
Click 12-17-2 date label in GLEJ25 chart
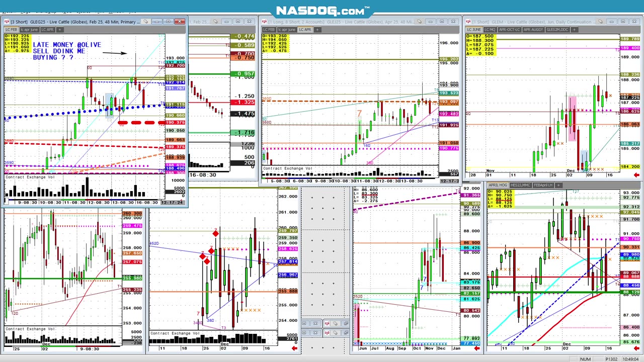point(449,181)
